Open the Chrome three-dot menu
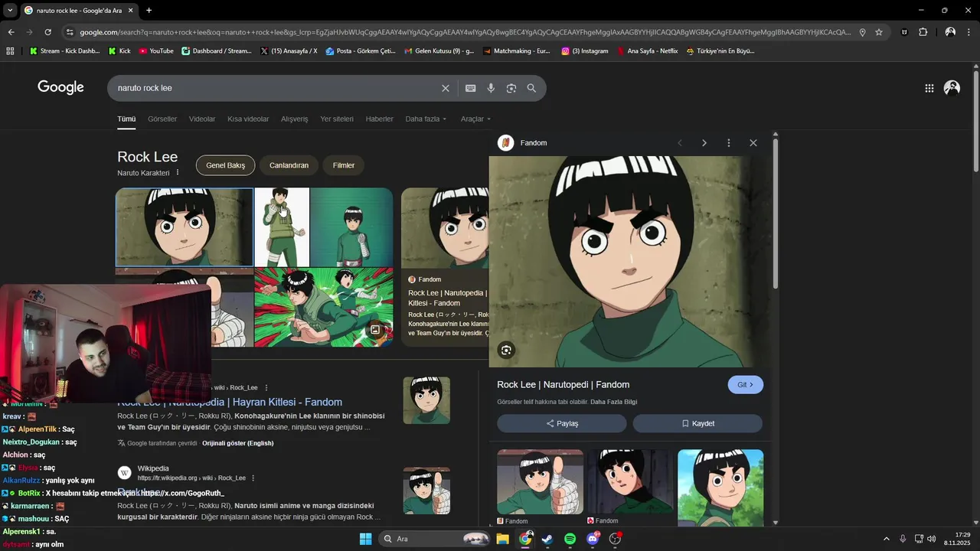 click(x=970, y=32)
